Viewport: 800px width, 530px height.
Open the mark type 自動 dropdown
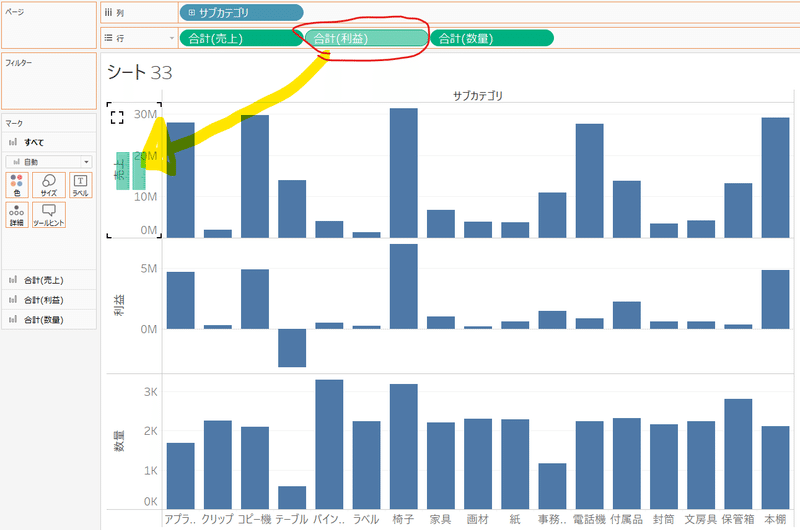49,162
